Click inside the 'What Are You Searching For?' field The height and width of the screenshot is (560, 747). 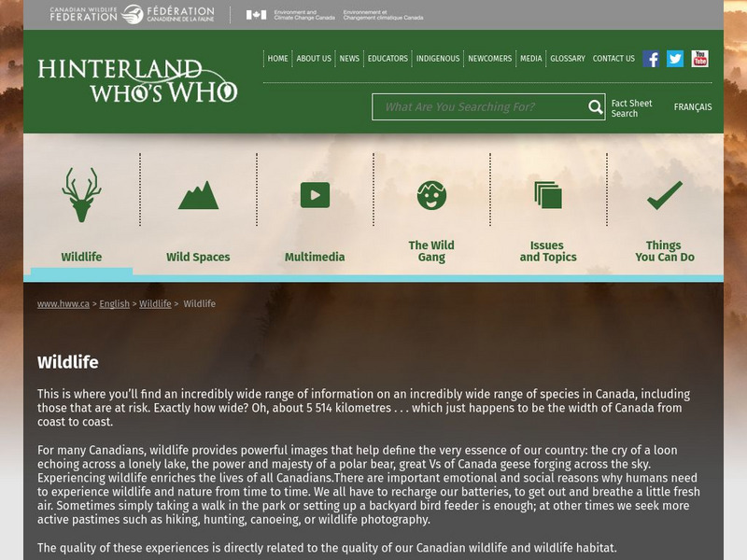tap(467, 107)
